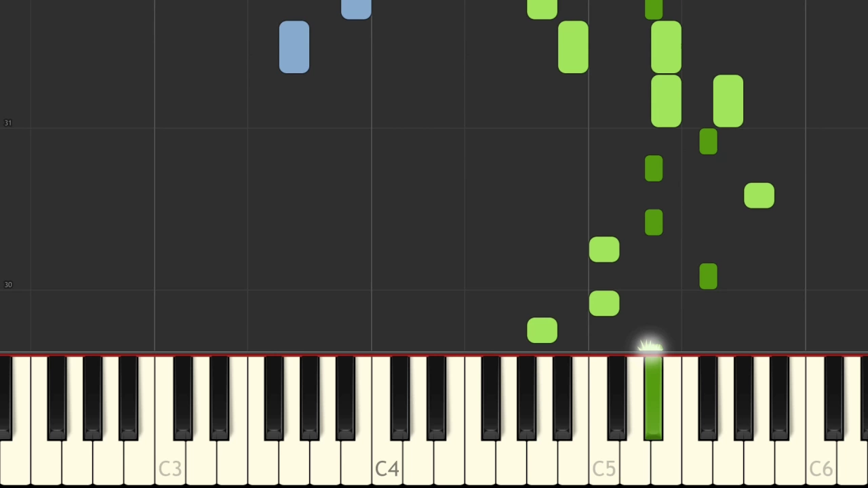The width and height of the screenshot is (868, 488).
Task: Click the full blue falling note above G3
Action: [x=294, y=47]
